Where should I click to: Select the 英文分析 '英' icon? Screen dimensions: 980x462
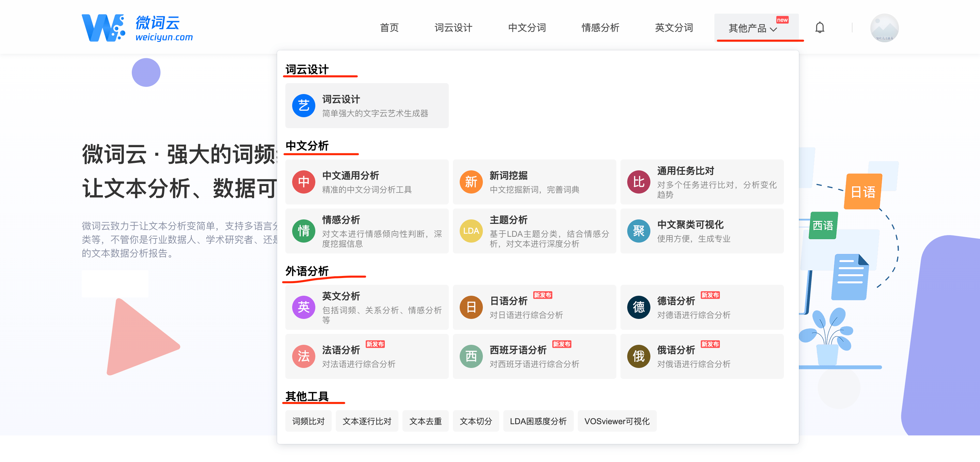(x=303, y=307)
